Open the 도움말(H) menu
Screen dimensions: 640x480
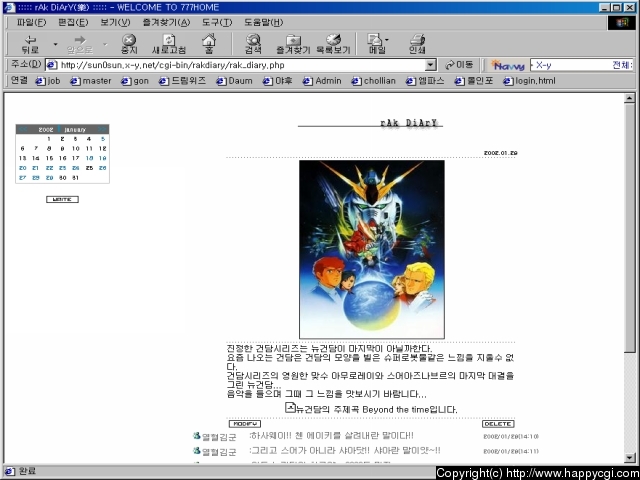click(264, 22)
